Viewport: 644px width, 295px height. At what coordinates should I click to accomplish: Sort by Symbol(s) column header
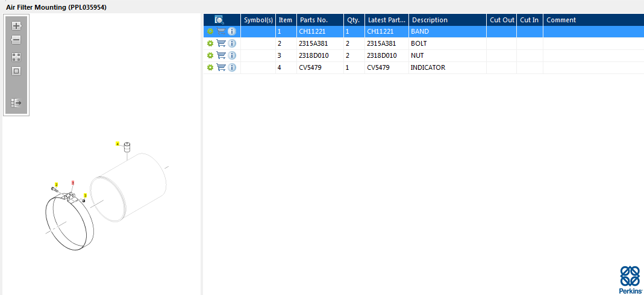[258, 20]
